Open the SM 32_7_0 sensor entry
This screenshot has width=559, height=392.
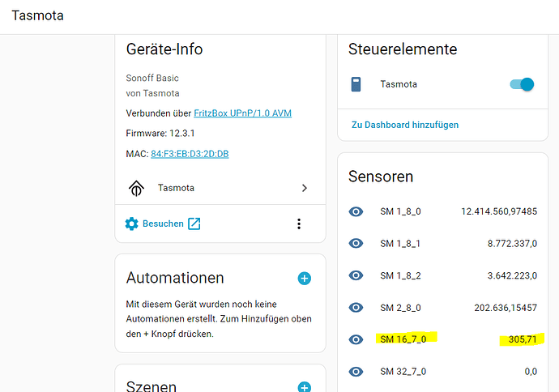[442, 372]
